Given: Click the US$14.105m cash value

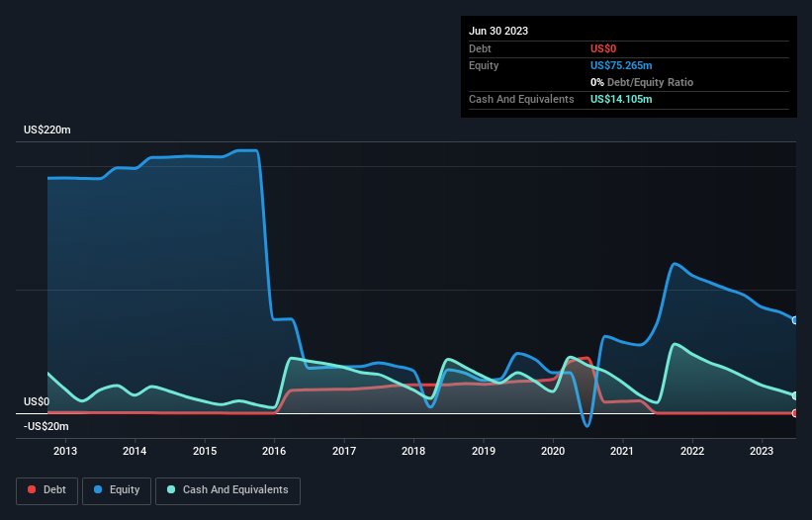Looking at the screenshot, I should (x=621, y=99).
